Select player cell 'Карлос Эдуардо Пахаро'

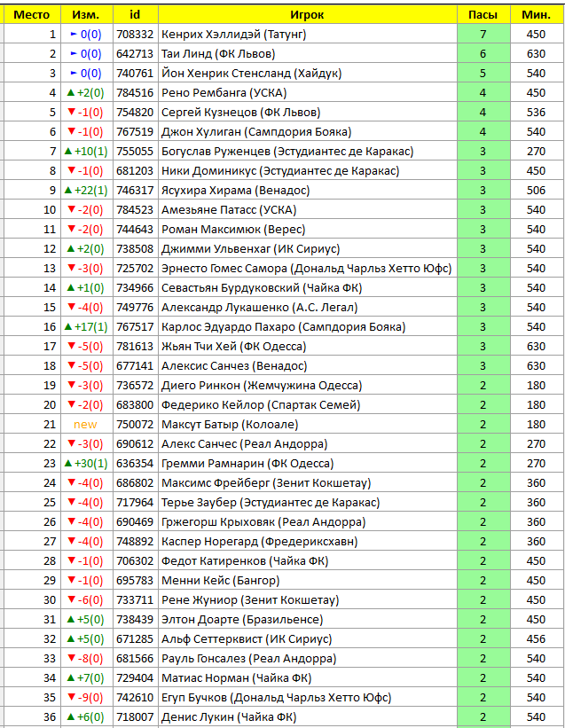308,327
